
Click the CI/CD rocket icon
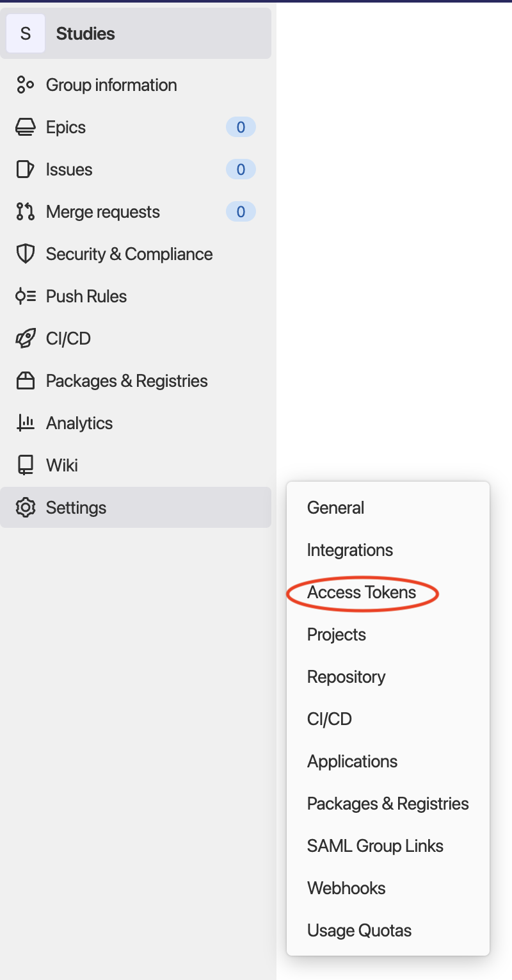[25, 338]
